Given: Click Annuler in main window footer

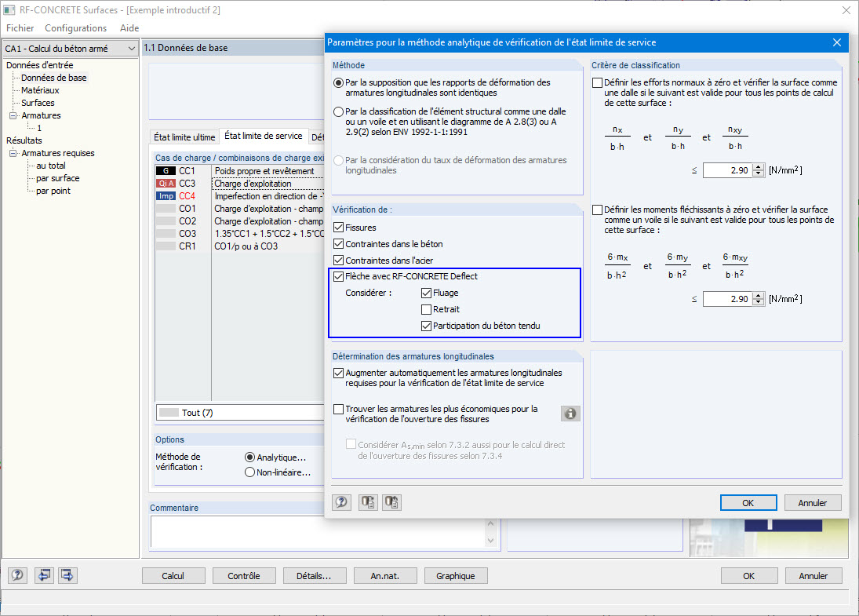Looking at the screenshot, I should coord(814,576).
